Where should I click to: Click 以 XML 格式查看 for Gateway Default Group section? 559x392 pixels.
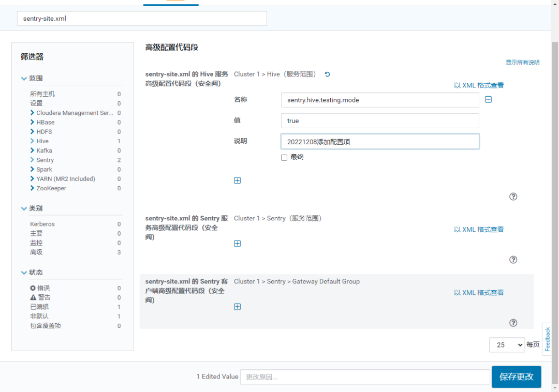coord(479,293)
